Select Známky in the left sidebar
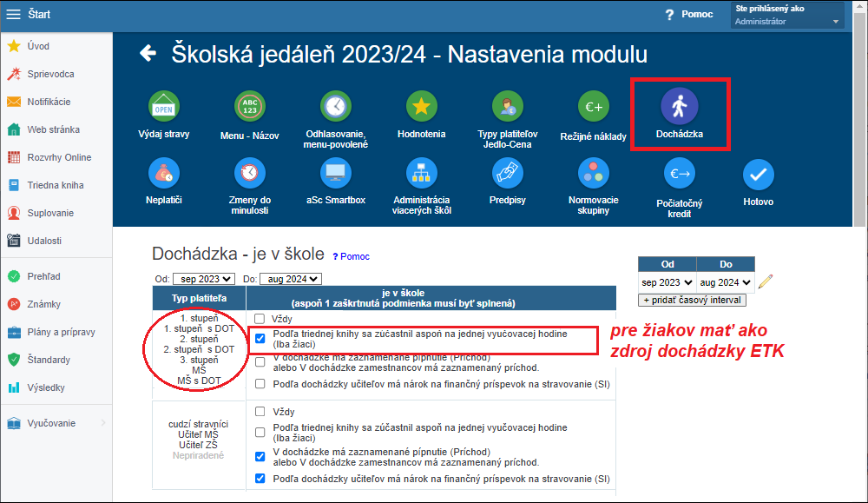Viewport: 868px width, 503px height. click(x=43, y=304)
